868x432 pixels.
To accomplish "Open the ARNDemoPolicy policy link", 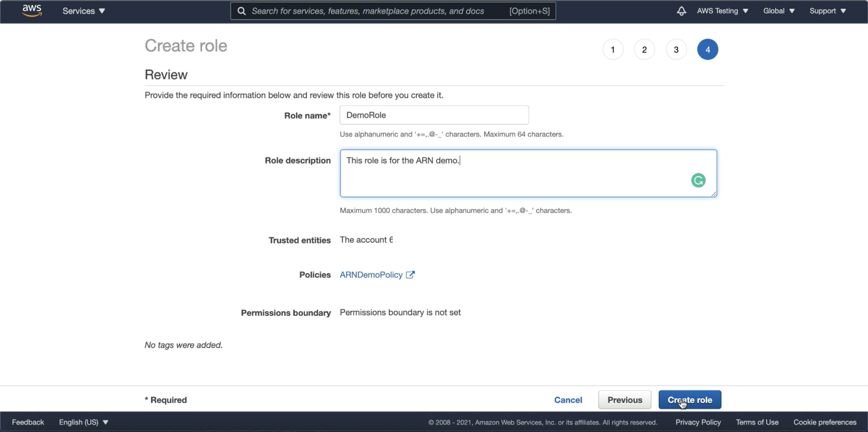I will (371, 275).
